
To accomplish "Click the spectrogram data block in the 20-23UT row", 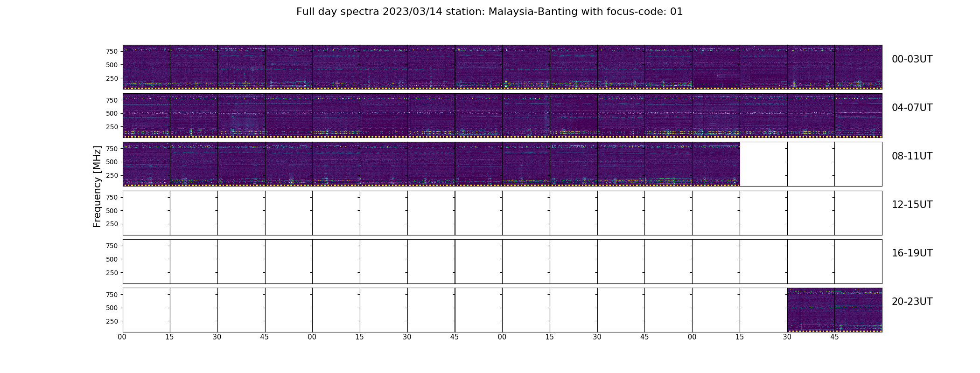I will click(x=834, y=310).
